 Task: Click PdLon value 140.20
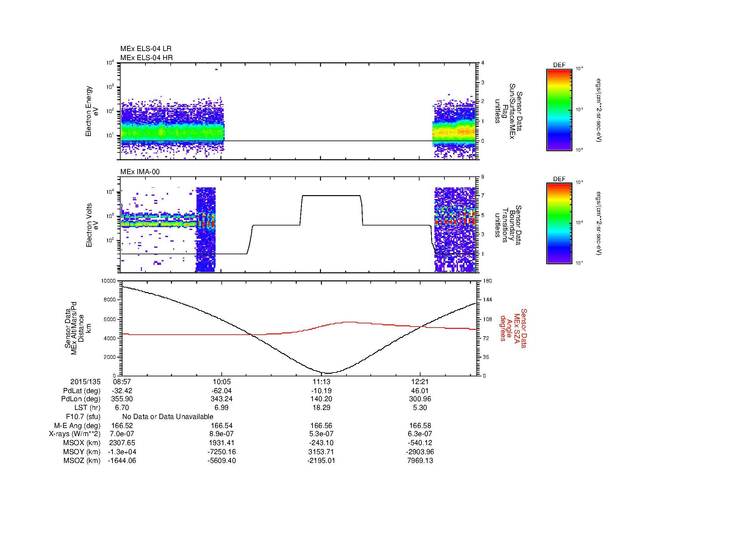(321, 399)
